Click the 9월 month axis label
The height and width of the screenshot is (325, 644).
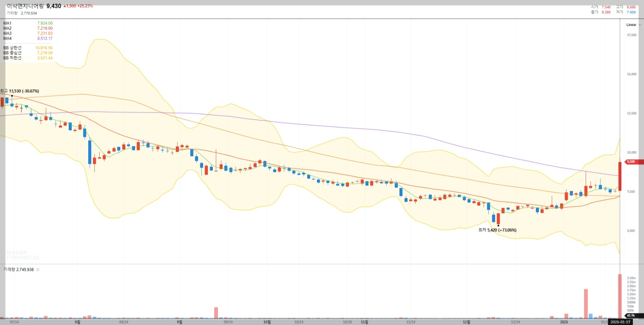pyautogui.click(x=179, y=322)
